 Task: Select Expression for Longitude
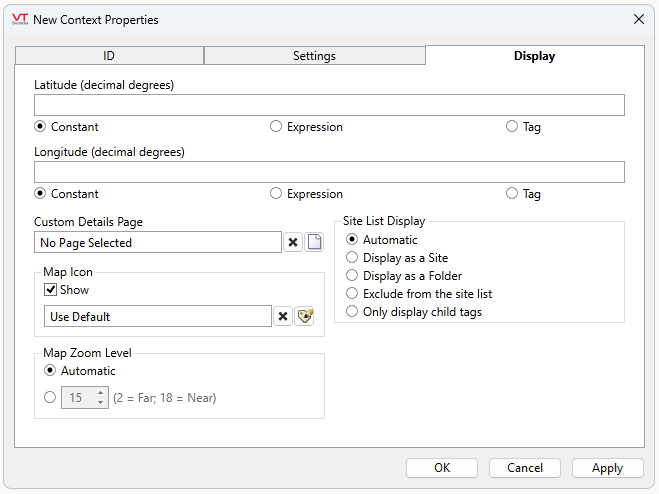[276, 193]
